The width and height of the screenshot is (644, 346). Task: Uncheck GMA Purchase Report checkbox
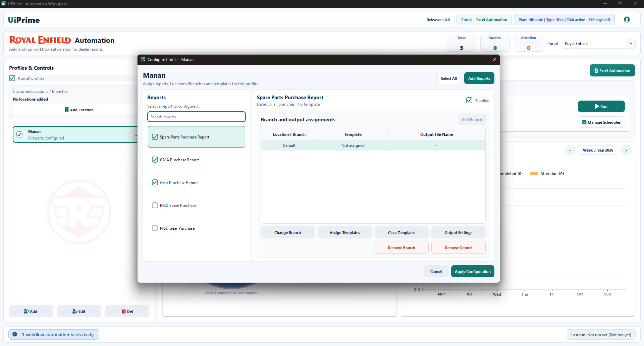155,160
